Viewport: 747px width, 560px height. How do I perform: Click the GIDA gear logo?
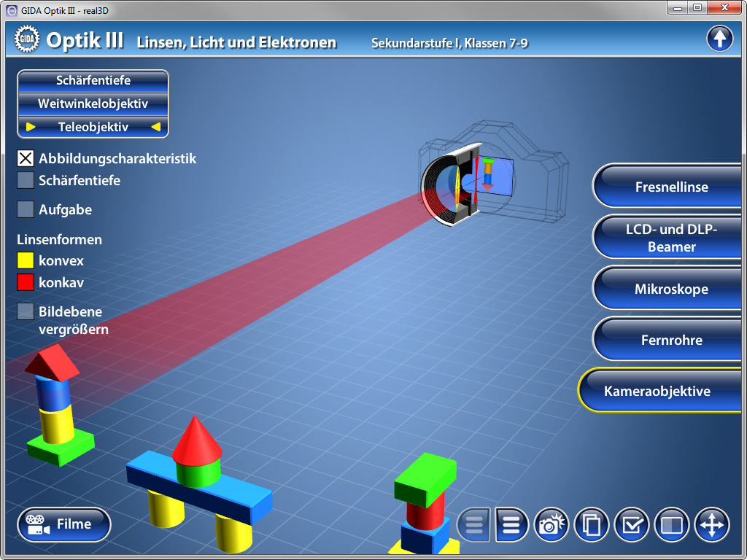[27, 39]
